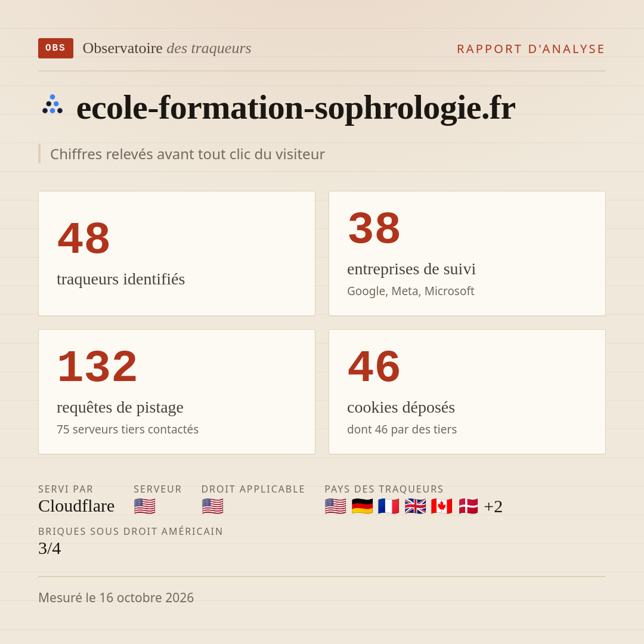Click the French flag
Screen dimensions: 644x644
click(389, 506)
